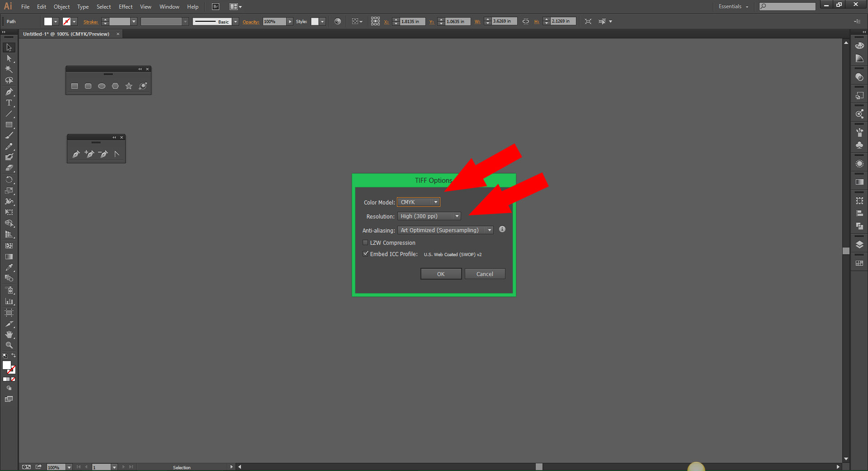Select the Pen tool in left toolbar
Viewport: 868px width, 471px height.
coord(9,92)
